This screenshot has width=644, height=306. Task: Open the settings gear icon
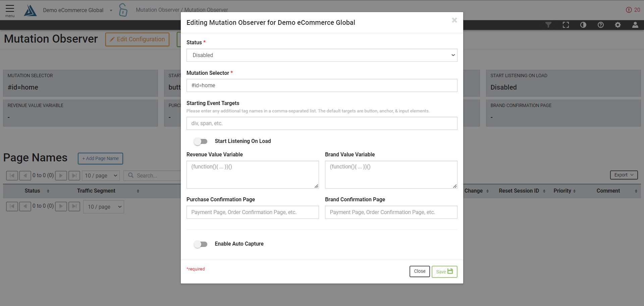[618, 25]
